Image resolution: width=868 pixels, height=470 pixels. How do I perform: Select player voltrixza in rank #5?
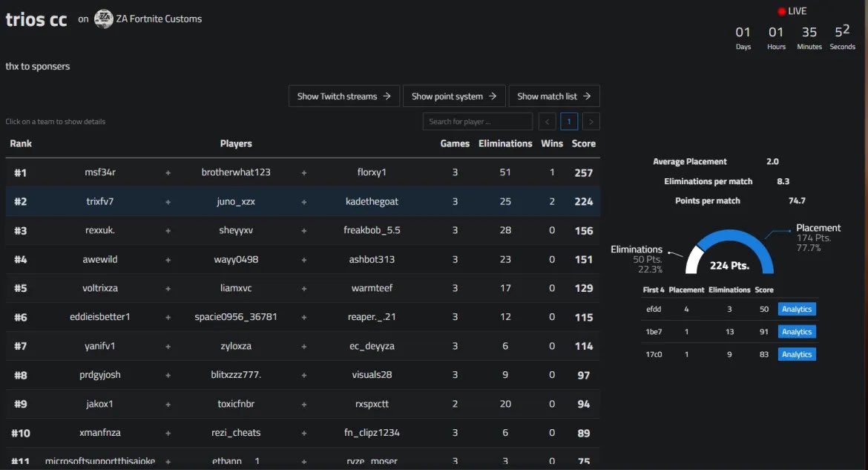[x=100, y=287]
